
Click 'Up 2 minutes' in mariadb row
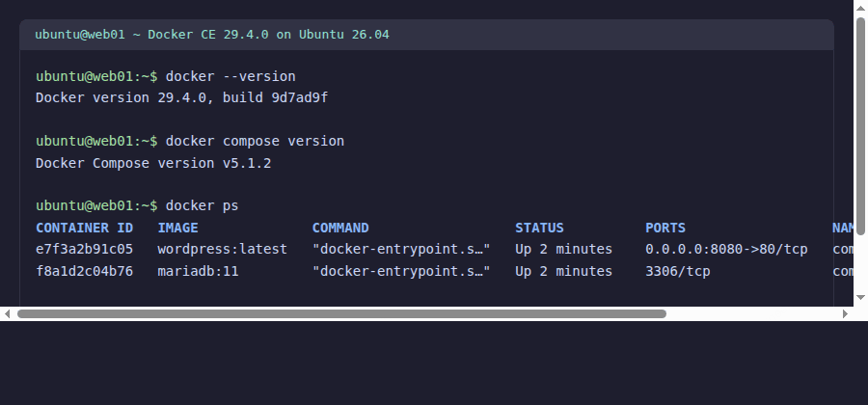563,272
